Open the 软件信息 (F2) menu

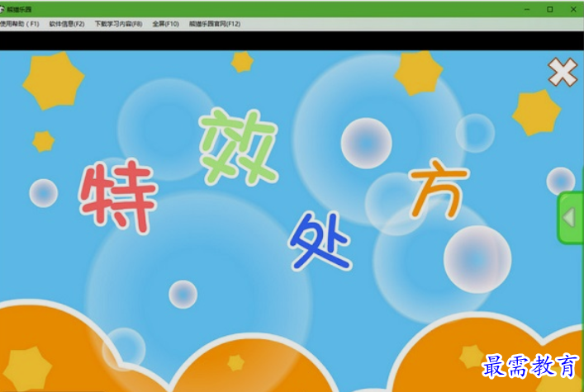pos(67,24)
